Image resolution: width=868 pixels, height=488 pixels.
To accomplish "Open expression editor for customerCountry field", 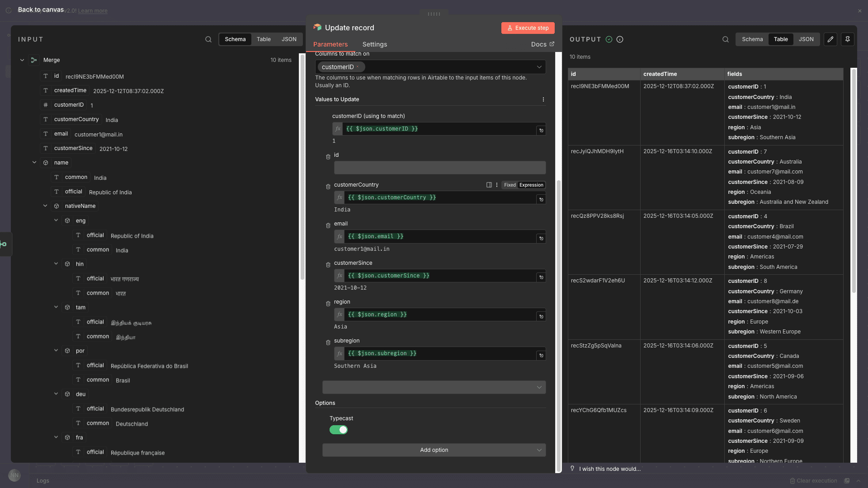I will click(x=541, y=199).
